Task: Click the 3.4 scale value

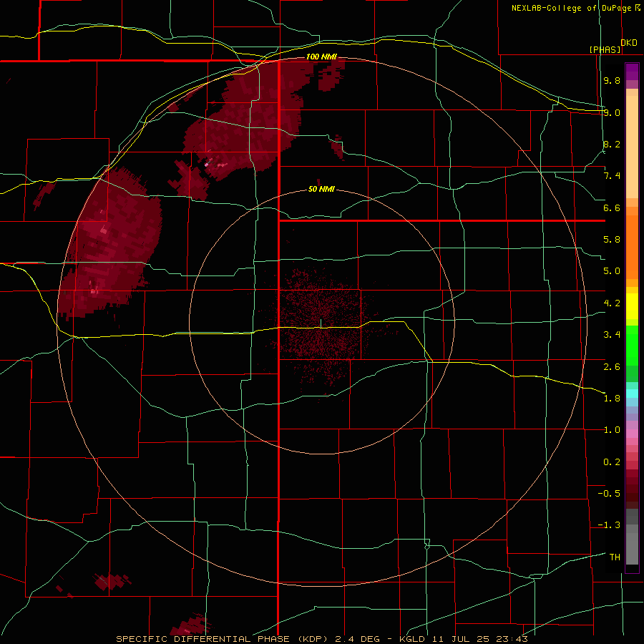Action: 612,335
